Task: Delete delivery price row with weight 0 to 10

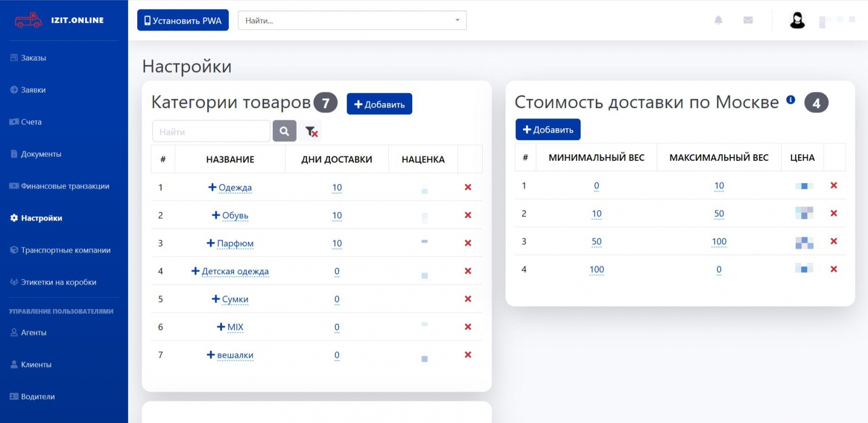Action: (x=834, y=186)
